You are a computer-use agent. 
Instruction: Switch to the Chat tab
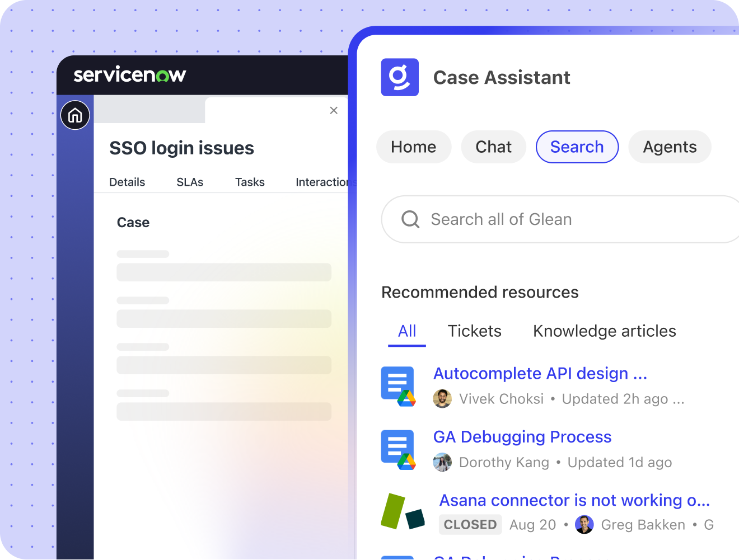pyautogui.click(x=493, y=147)
